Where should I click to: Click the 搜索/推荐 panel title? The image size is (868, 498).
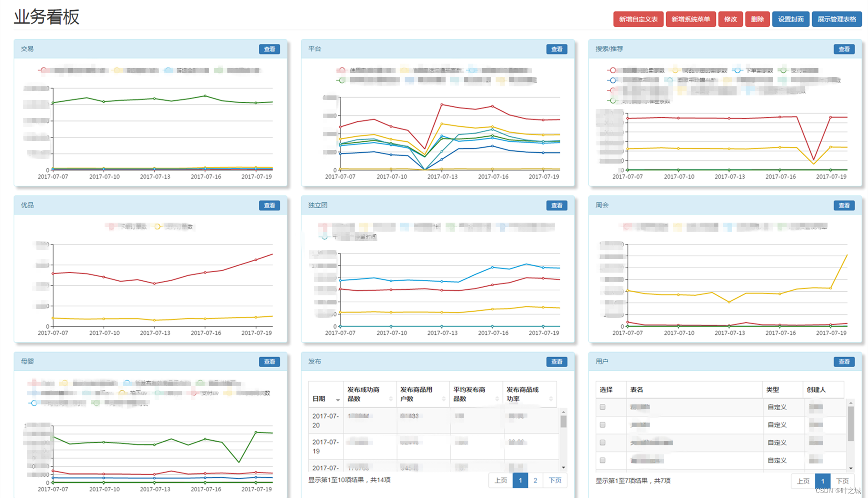(609, 49)
